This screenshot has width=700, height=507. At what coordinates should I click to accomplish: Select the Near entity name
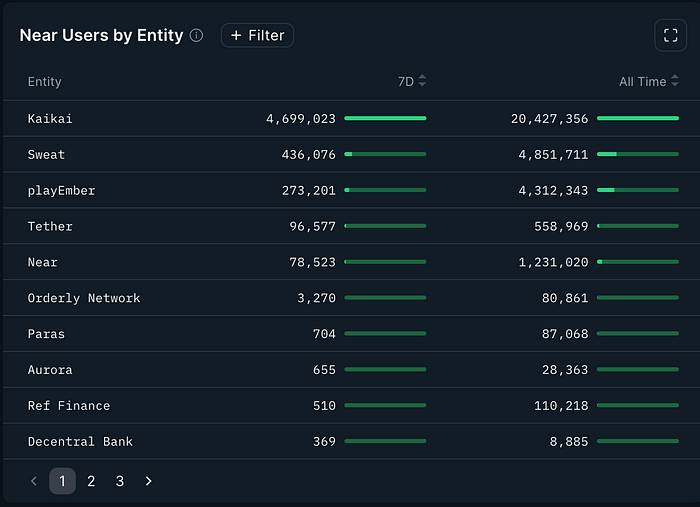pos(42,262)
